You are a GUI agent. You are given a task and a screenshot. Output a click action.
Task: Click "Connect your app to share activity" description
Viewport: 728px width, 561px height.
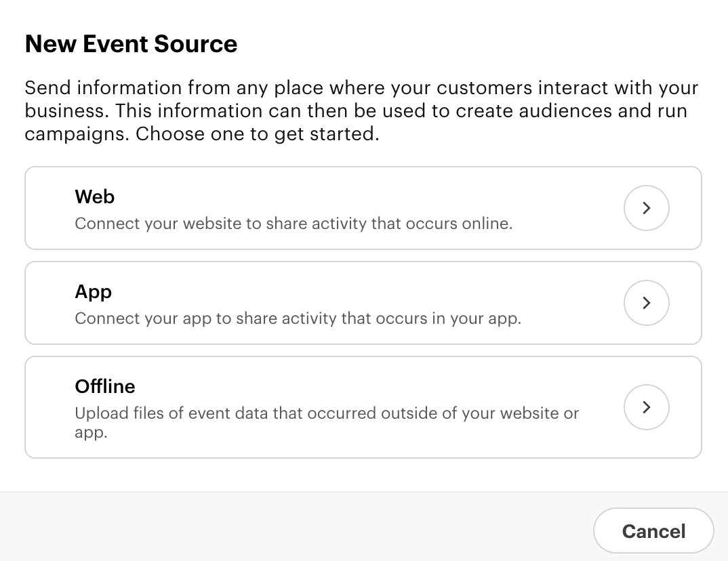[x=298, y=319]
